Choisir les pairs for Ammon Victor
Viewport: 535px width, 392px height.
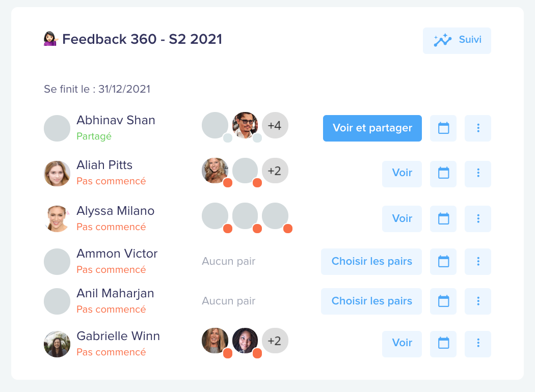pyautogui.click(x=371, y=262)
